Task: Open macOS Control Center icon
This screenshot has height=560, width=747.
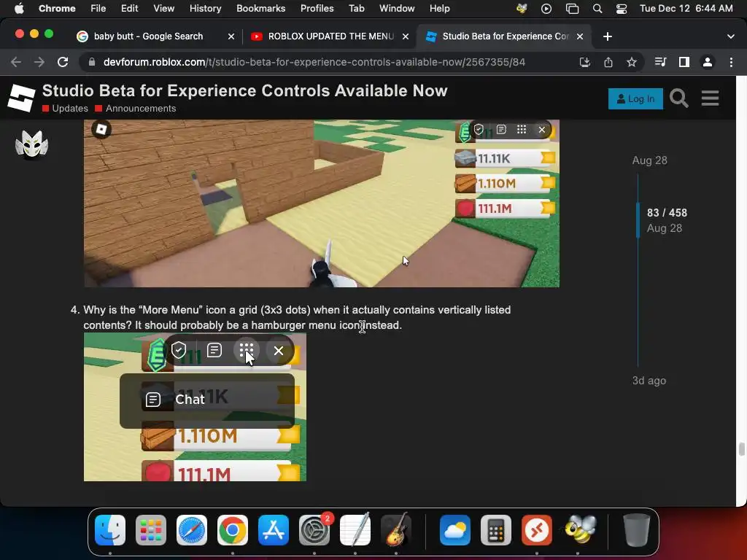Action: [x=622, y=9]
